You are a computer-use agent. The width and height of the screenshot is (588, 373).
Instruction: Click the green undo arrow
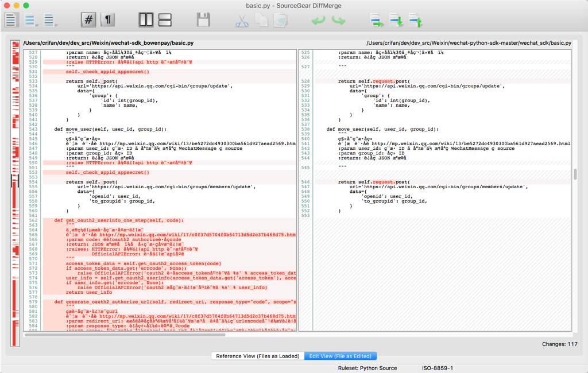click(x=318, y=21)
